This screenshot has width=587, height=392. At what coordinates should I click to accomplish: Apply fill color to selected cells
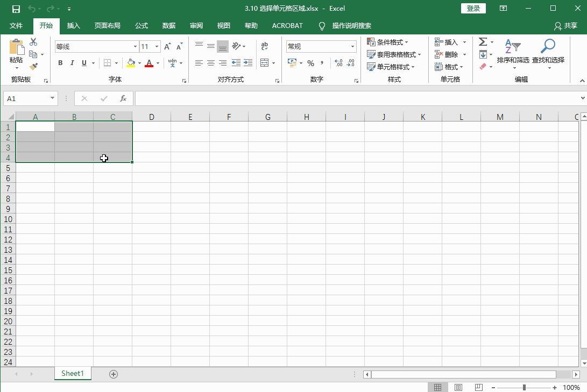point(131,63)
